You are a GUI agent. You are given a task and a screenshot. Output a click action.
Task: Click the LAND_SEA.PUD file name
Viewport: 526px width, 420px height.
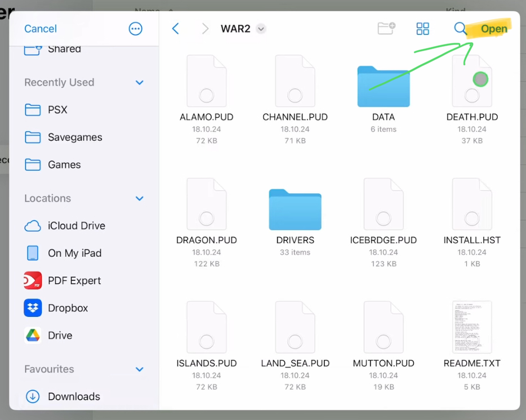click(x=295, y=363)
